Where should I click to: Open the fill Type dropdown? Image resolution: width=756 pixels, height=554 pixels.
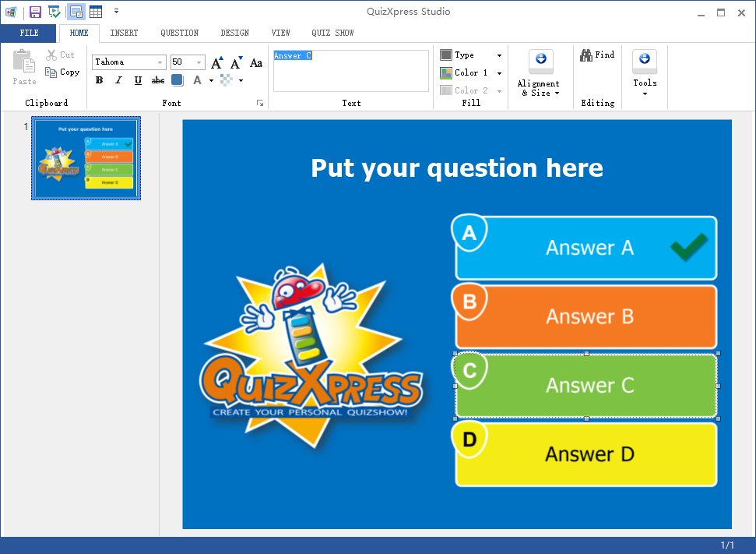point(498,55)
